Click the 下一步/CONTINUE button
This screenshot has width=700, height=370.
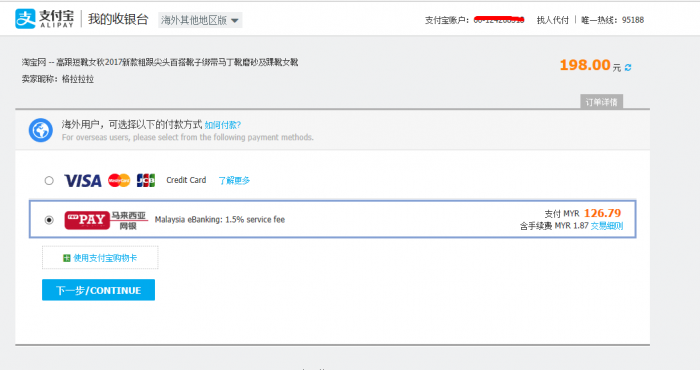(99, 290)
